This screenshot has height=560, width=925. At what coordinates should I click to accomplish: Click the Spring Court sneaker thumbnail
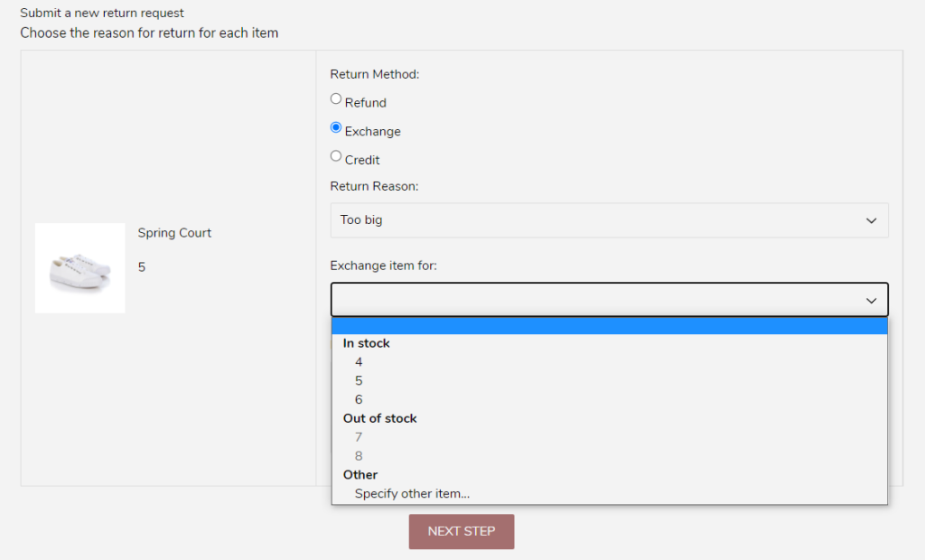coord(80,268)
